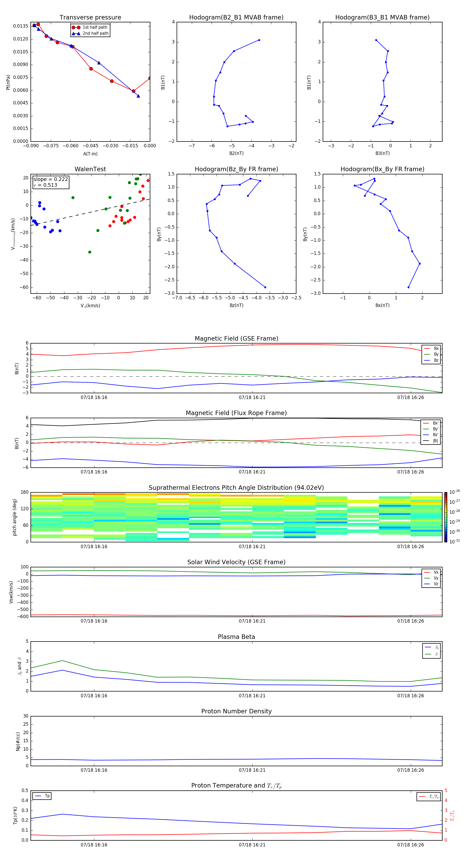Click lowest green point in WalenTest plot
The width and height of the screenshot is (473, 868).
point(90,252)
